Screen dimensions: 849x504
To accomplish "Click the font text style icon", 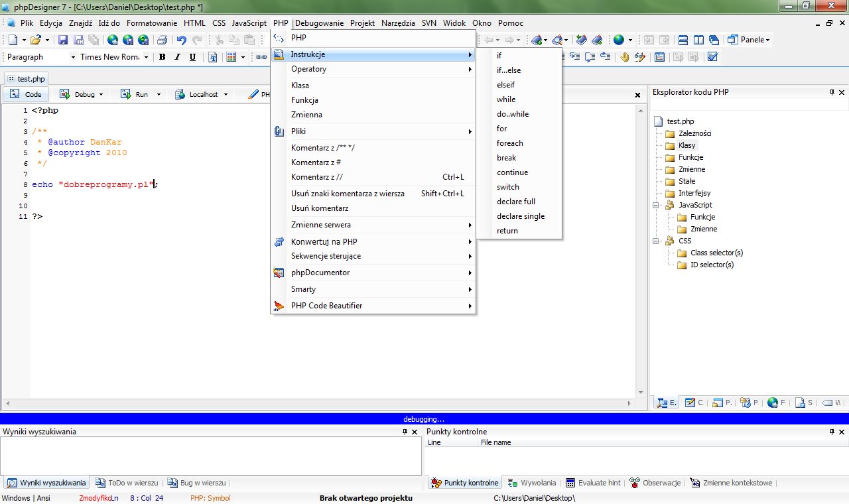I will [213, 57].
